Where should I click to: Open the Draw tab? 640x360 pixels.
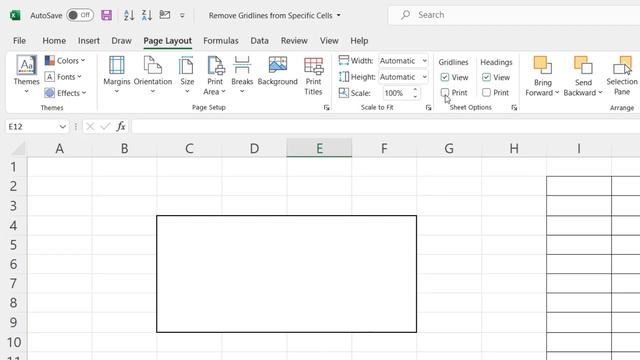pos(121,41)
